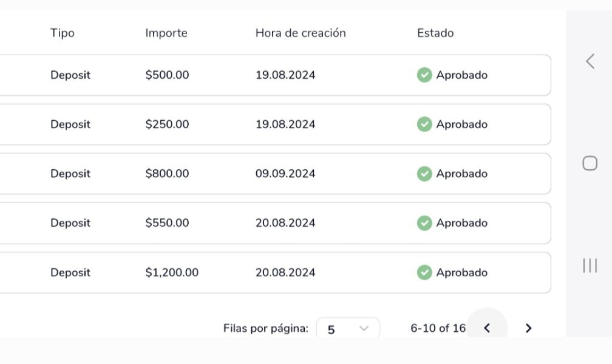The width and height of the screenshot is (612, 364).
Task: Click the Estado column header
Action: 435,33
